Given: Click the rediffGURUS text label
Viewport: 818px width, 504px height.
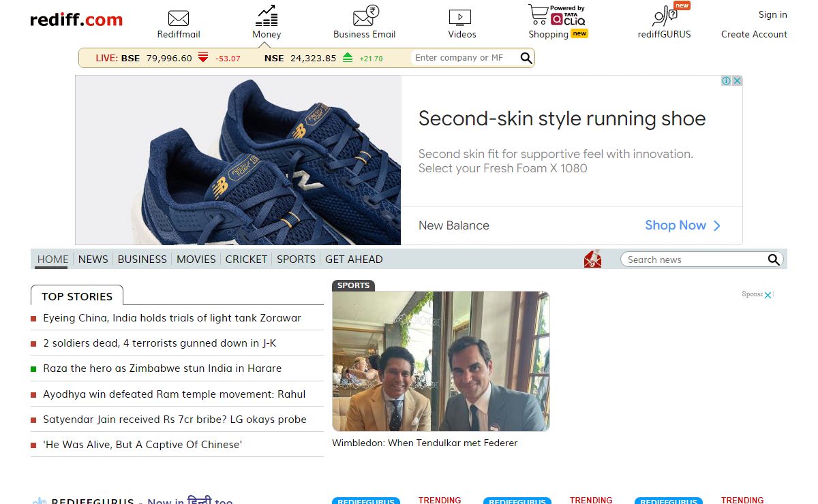Looking at the screenshot, I should pos(664,34).
